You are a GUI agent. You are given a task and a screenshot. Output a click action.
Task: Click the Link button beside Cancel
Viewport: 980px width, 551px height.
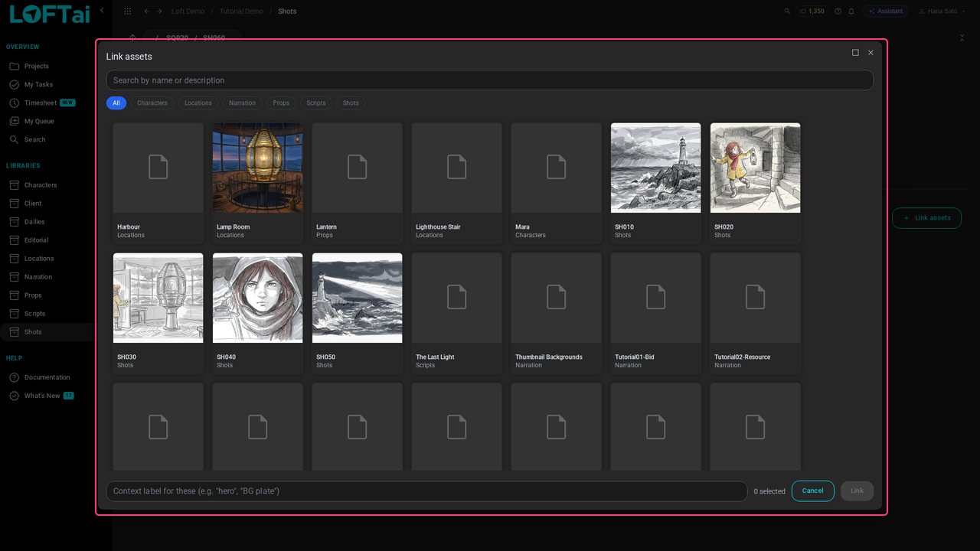coord(857,491)
